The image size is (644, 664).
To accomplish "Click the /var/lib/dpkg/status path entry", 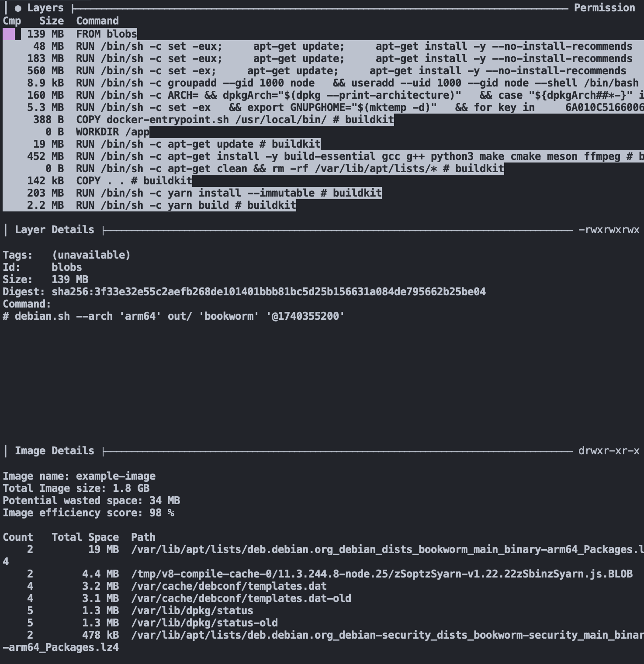I will click(192, 611).
